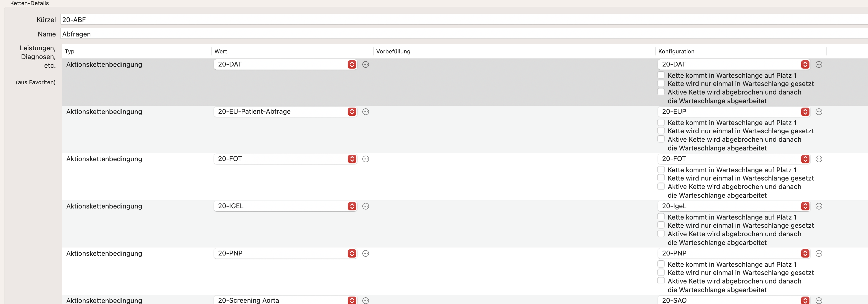Tick 'Kette wird nur einmal' for 20-IgeL
Viewport: 868px width, 304px height.
(661, 225)
